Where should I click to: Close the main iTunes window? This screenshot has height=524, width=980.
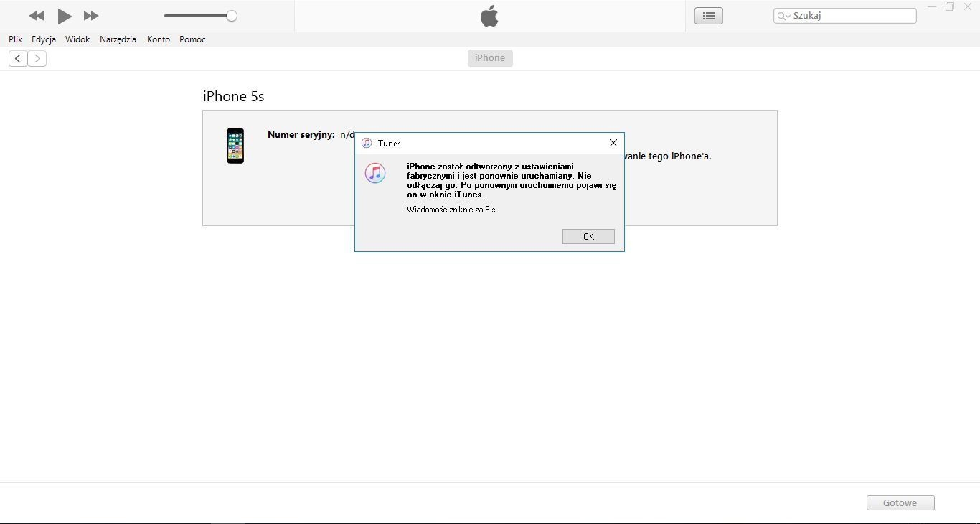point(968,7)
